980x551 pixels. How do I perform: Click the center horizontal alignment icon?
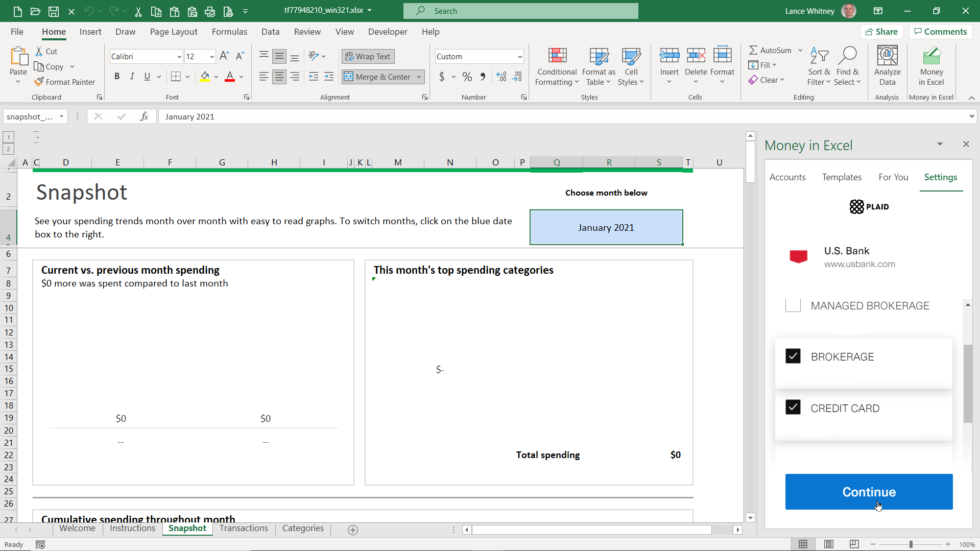click(x=279, y=77)
